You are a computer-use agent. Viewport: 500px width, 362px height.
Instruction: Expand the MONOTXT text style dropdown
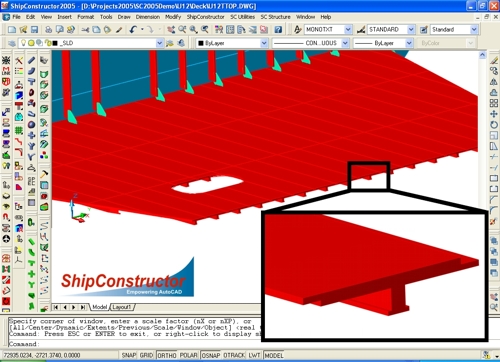coord(328,30)
